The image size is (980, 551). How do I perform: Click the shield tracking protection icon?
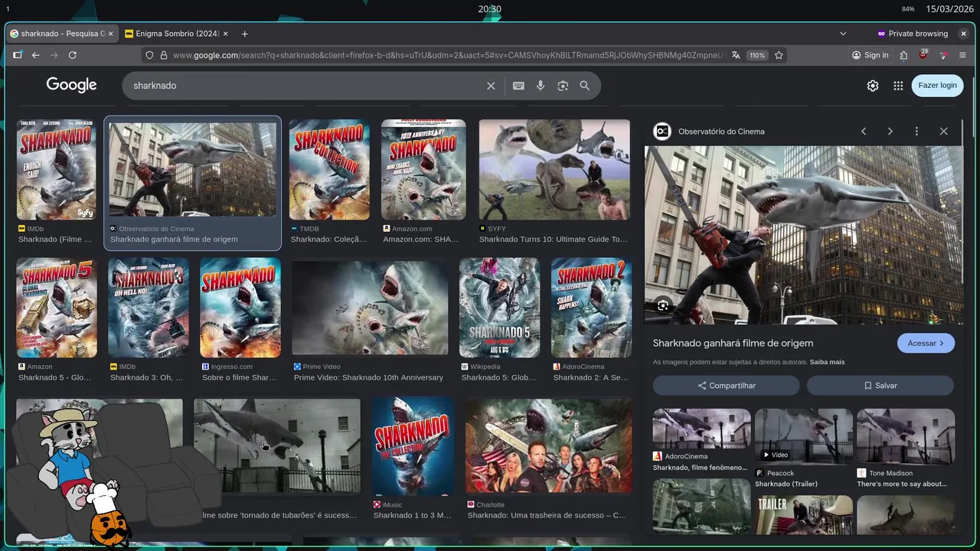(150, 55)
